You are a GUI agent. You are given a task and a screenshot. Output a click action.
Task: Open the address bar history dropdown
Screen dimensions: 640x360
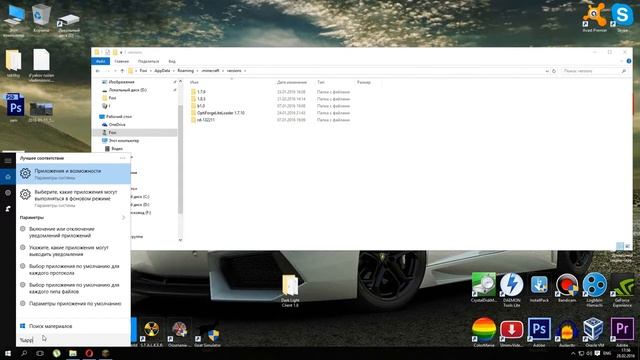pos(547,71)
